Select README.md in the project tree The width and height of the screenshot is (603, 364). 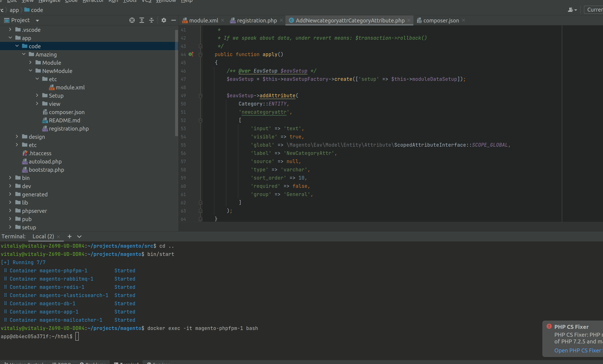(64, 120)
